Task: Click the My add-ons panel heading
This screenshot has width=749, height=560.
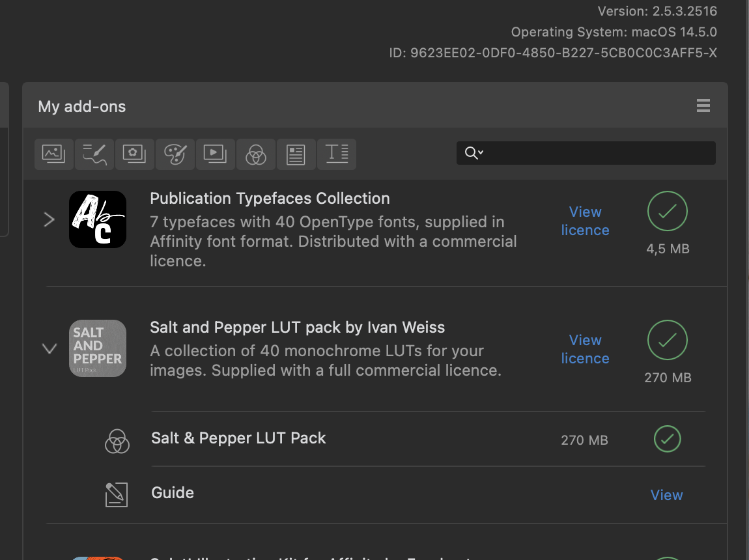Action: [x=81, y=106]
